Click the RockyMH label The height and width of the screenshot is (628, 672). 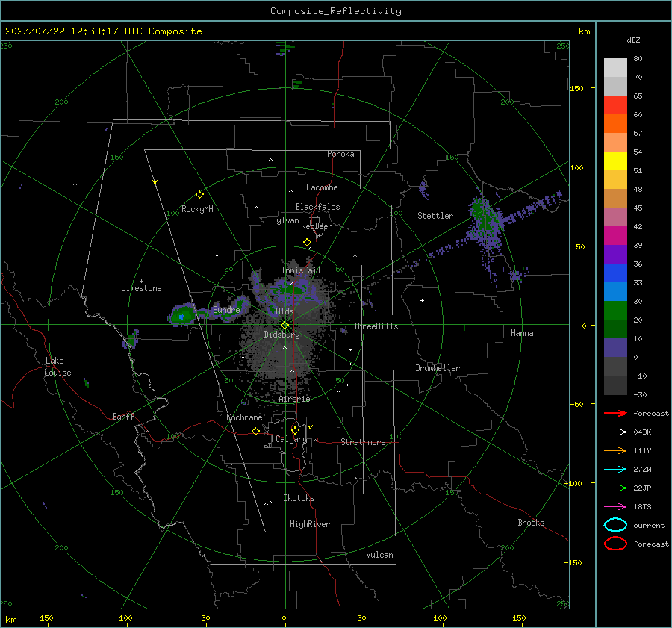tap(197, 209)
